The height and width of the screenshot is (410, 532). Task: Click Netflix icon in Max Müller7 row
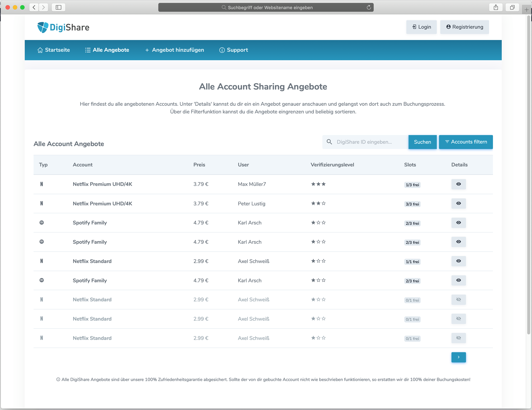click(x=42, y=184)
